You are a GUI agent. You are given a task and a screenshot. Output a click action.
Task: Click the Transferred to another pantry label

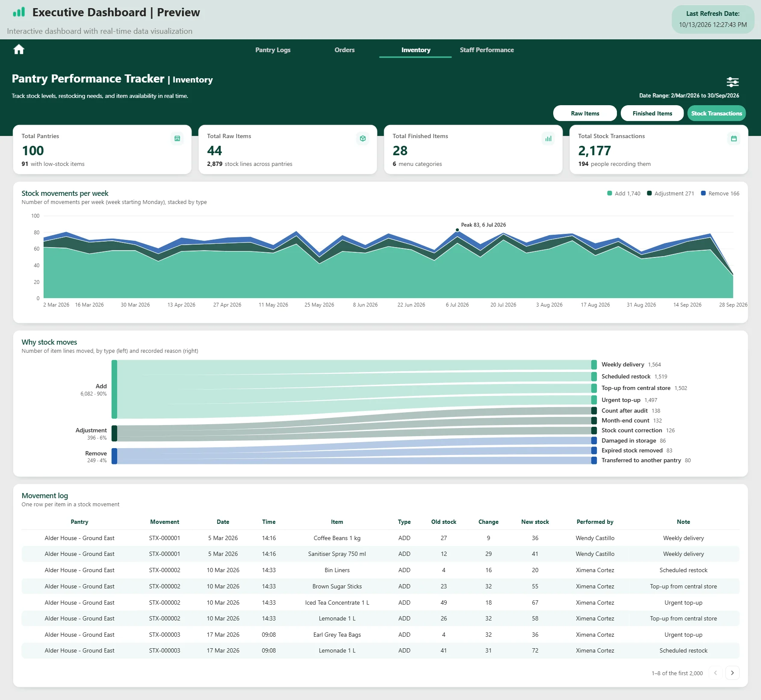tap(641, 461)
